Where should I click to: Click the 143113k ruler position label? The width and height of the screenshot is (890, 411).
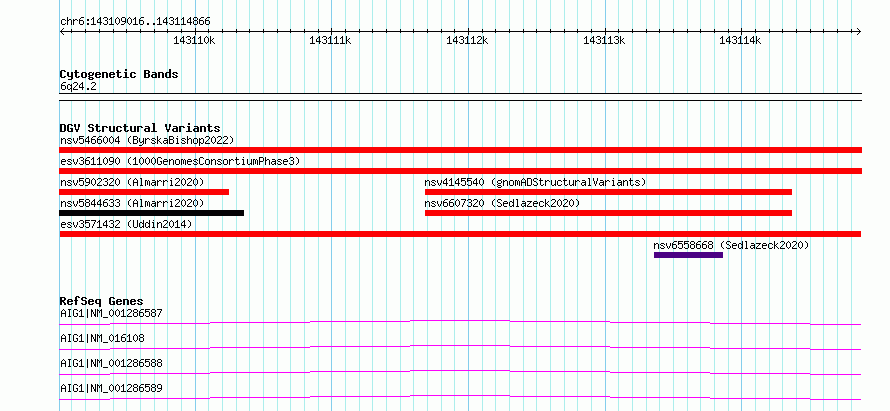pos(604,41)
